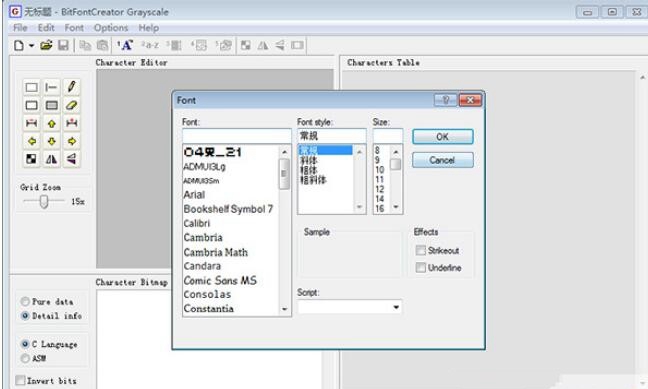
Task: Click flip vertical tool in the left palette
Action: coord(71,159)
